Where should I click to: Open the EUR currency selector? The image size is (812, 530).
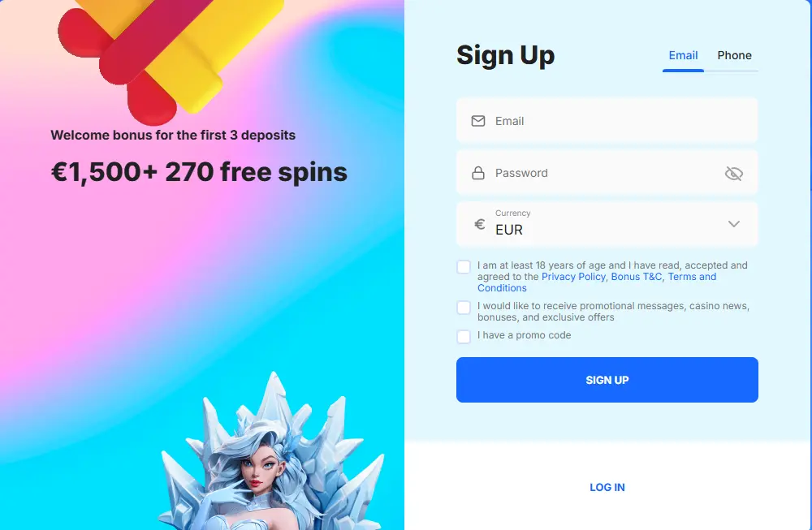[607, 224]
